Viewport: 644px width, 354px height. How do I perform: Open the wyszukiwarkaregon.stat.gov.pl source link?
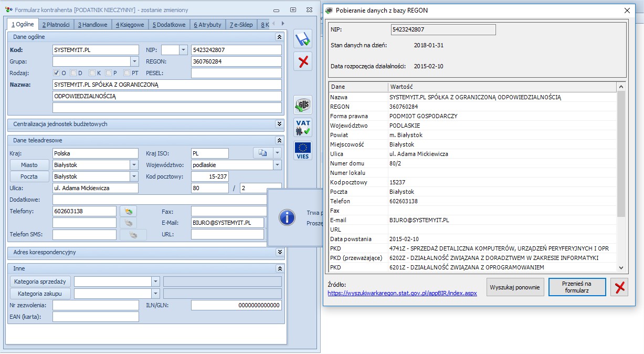pyautogui.click(x=402, y=293)
